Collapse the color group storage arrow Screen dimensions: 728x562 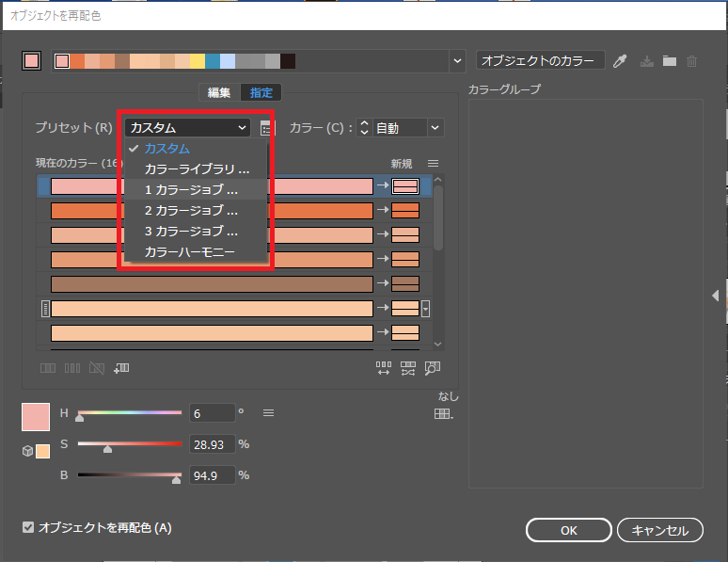[x=716, y=296]
